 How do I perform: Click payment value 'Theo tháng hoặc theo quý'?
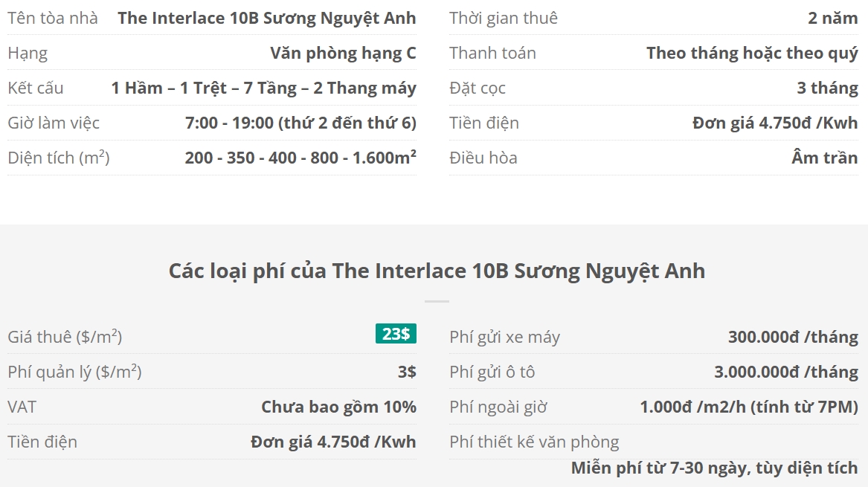[x=752, y=53]
